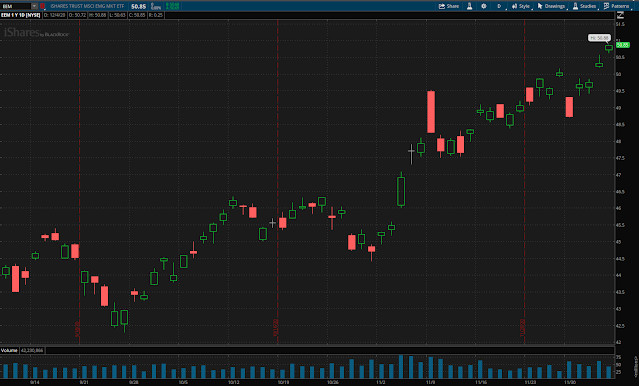Click the green price change values
639x386 pixels.
pos(173,6)
